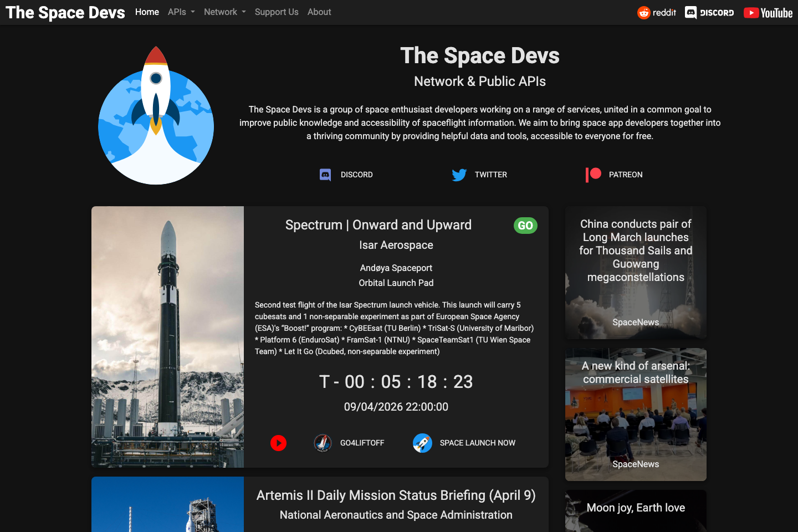The width and height of the screenshot is (798, 532).
Task: Select the Space Launch Now icon
Action: coord(422,443)
